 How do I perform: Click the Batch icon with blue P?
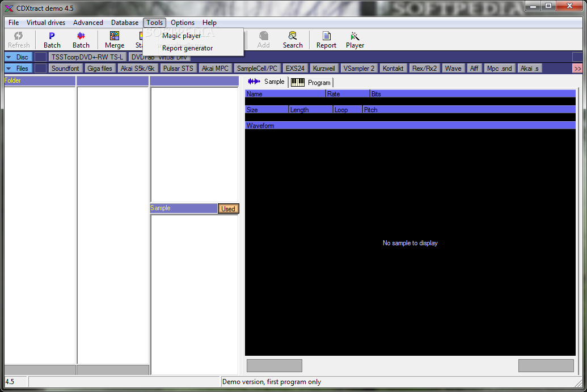pyautogui.click(x=52, y=40)
